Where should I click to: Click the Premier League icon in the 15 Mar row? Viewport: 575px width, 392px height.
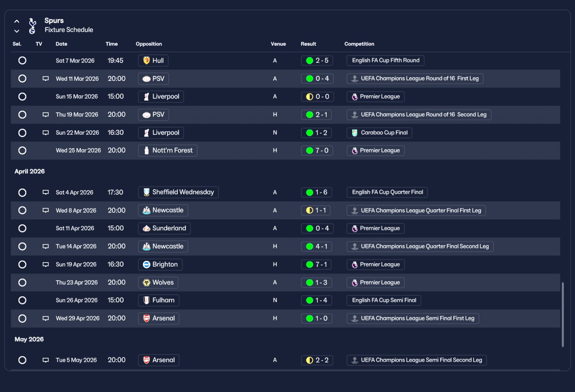pyautogui.click(x=354, y=97)
